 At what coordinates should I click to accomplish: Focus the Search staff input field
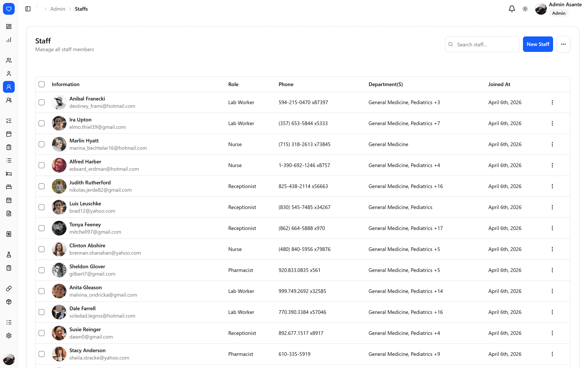[x=482, y=44]
